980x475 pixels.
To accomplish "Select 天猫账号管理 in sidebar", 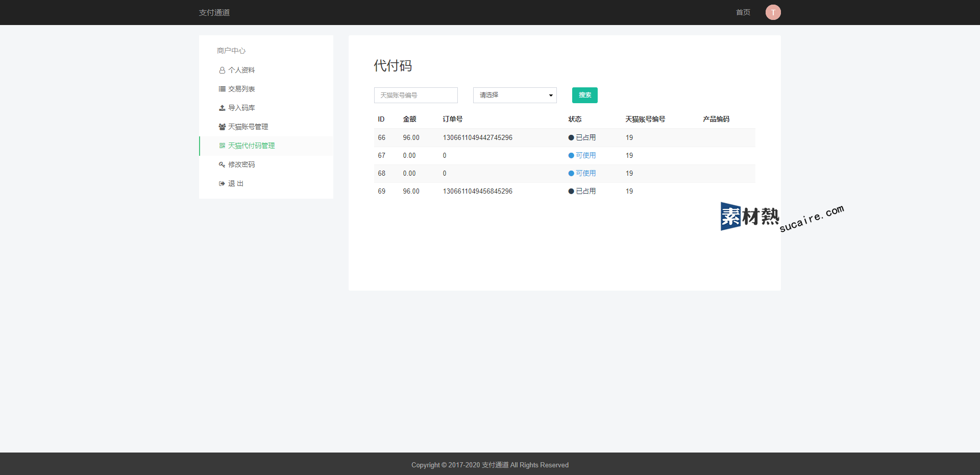I will (266, 127).
